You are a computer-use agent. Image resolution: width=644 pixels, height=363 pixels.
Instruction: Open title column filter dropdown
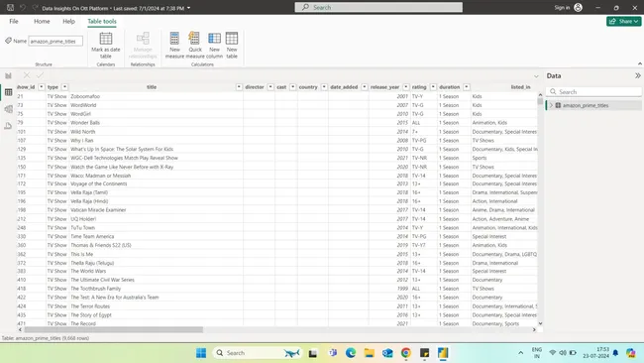point(239,86)
